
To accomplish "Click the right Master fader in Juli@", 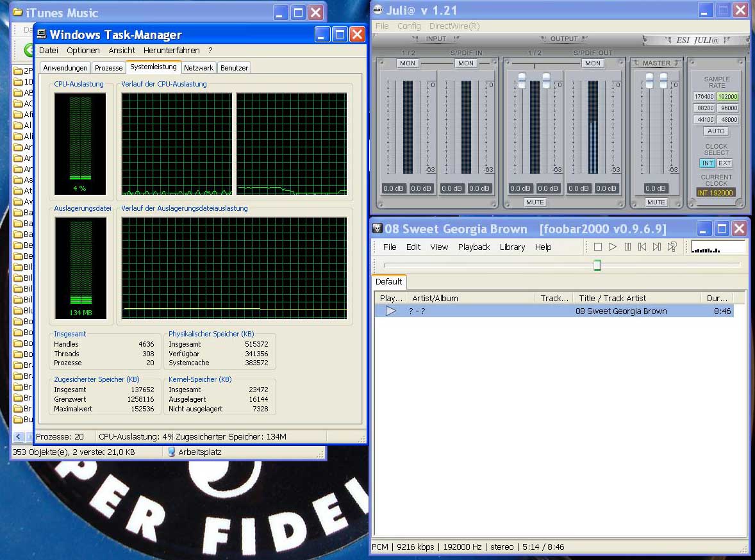I will point(663,81).
